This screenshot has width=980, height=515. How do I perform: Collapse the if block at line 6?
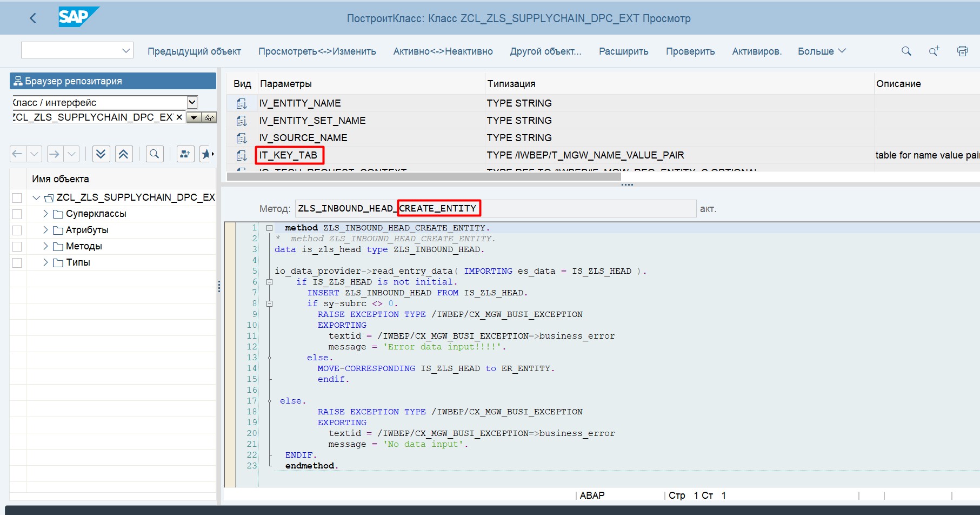click(269, 282)
